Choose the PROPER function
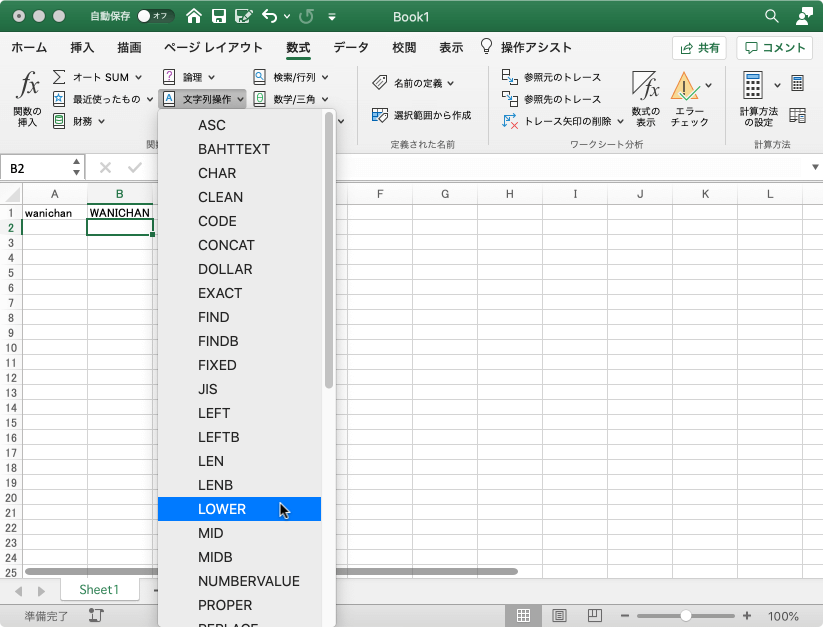This screenshot has height=627, width=823. point(239,605)
